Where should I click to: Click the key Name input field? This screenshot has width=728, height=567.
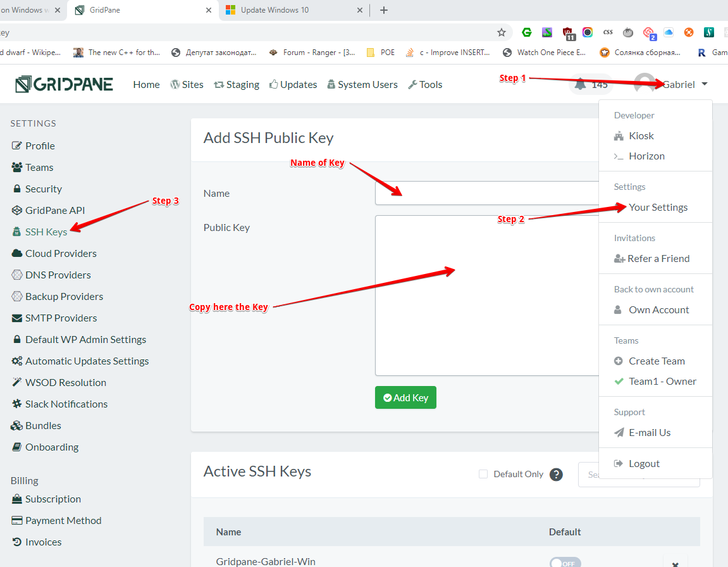pyautogui.click(x=487, y=193)
